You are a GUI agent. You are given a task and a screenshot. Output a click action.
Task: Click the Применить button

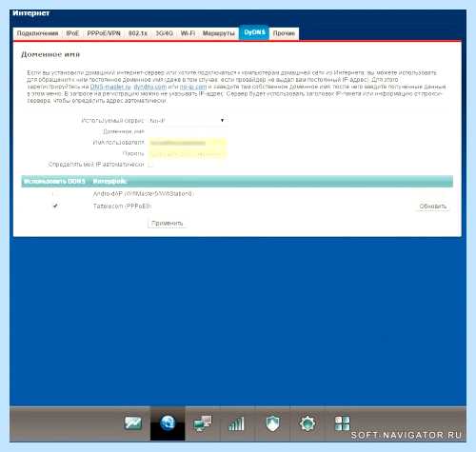167,224
